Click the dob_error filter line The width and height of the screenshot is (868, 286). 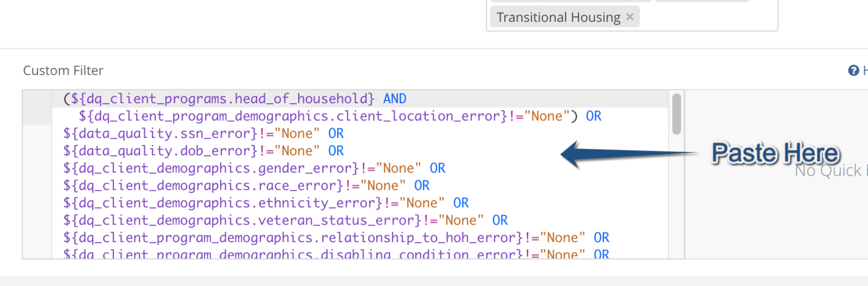click(203, 151)
